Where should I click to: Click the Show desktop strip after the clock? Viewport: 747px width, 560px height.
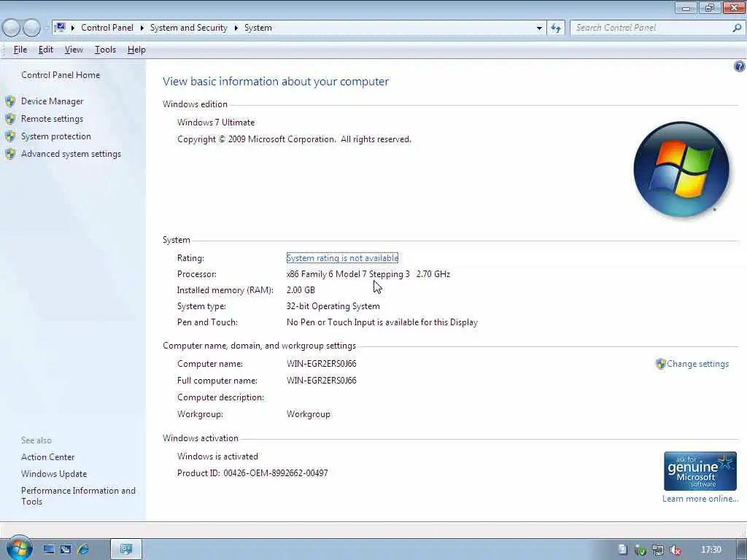[741, 550]
